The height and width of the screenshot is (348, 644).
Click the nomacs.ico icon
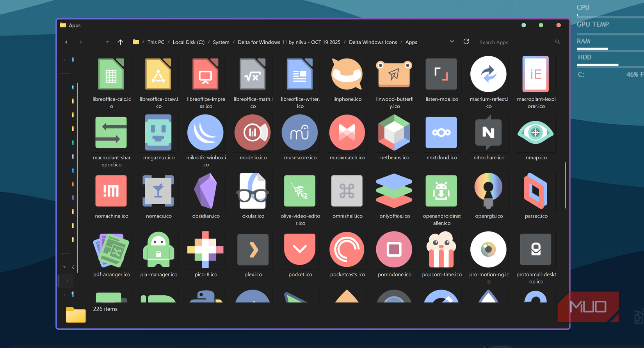click(158, 191)
